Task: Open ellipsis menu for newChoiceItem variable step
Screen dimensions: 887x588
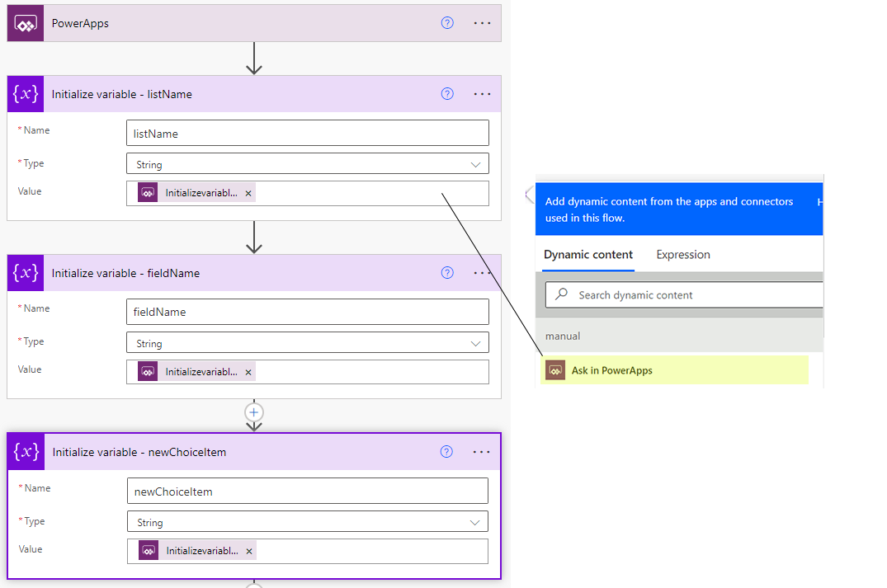Action: 482,452
